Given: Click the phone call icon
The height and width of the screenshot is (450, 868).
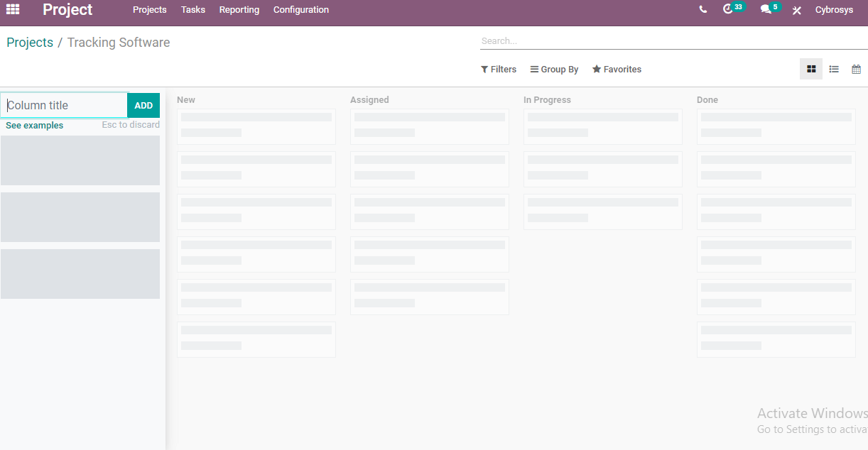Looking at the screenshot, I should pos(703,10).
